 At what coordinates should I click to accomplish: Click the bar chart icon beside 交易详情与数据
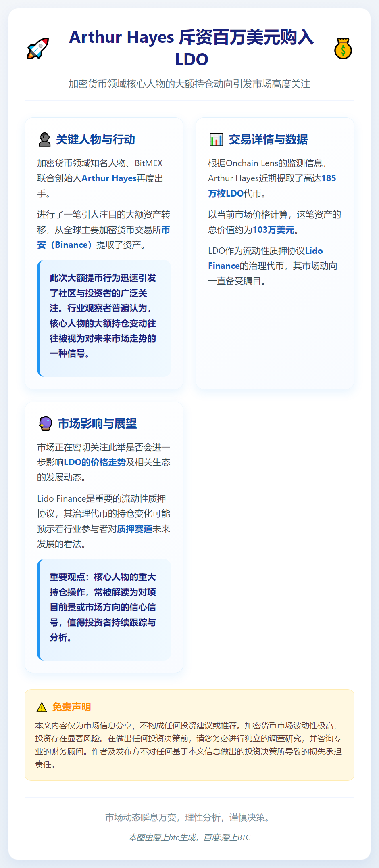(x=217, y=140)
